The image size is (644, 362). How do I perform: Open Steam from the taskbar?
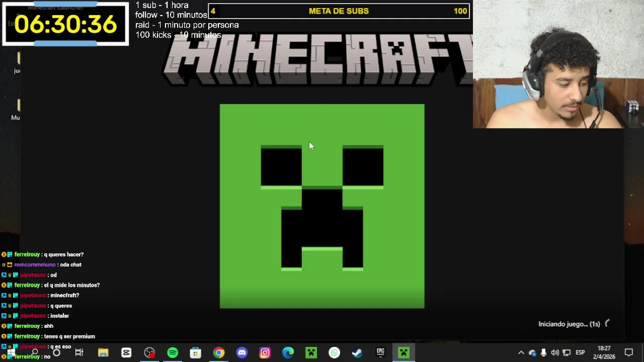357,352
